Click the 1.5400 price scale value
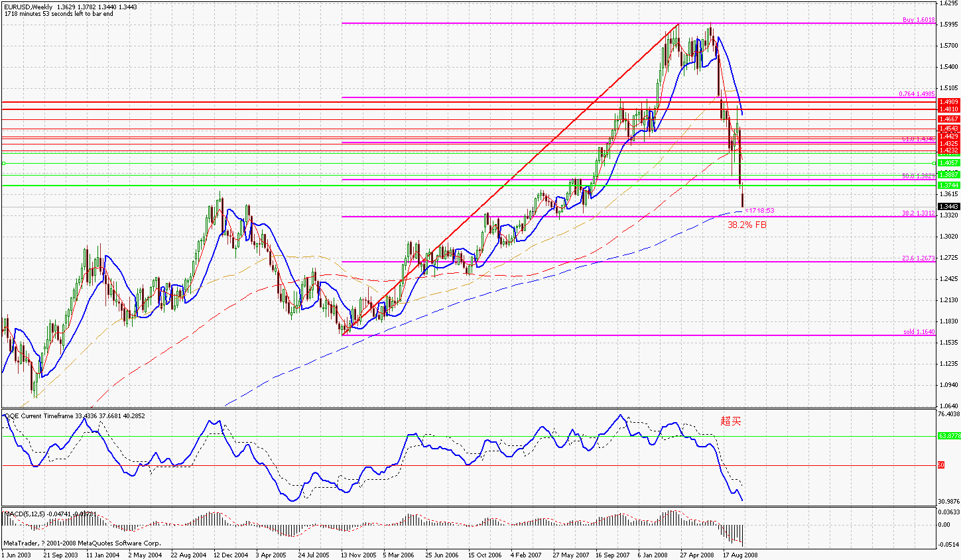The image size is (961, 560). (x=949, y=67)
